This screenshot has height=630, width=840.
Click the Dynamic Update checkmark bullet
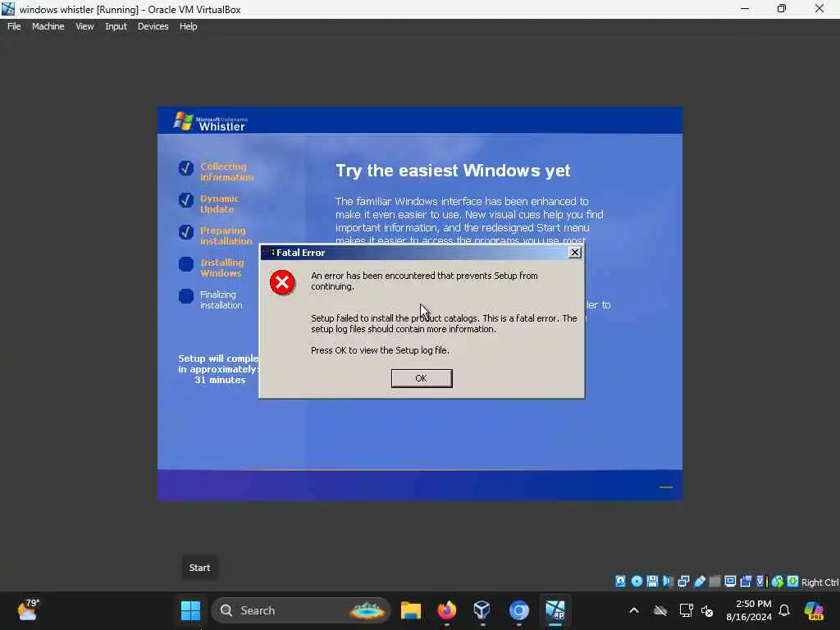pos(186,200)
